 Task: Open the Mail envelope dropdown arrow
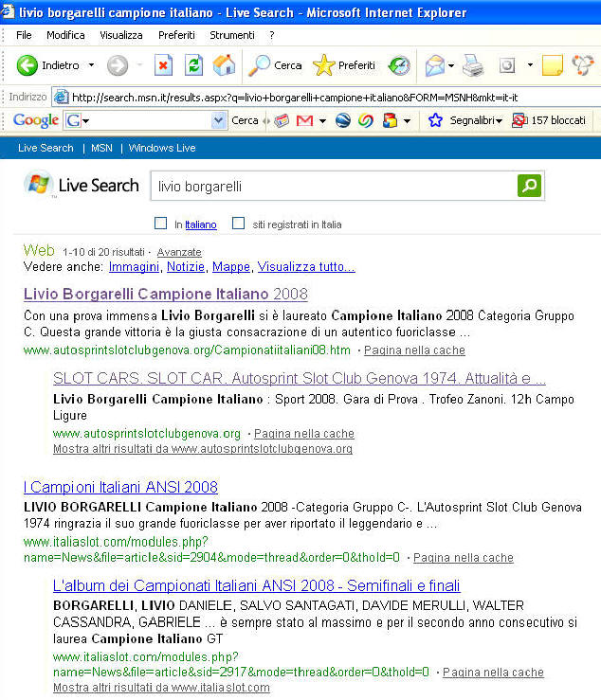point(451,65)
